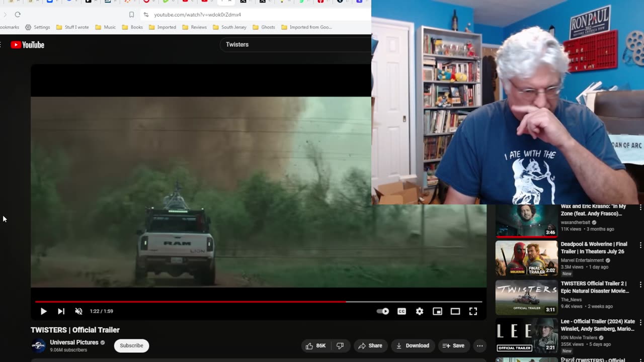Switch to miniplayer mode

click(438, 311)
